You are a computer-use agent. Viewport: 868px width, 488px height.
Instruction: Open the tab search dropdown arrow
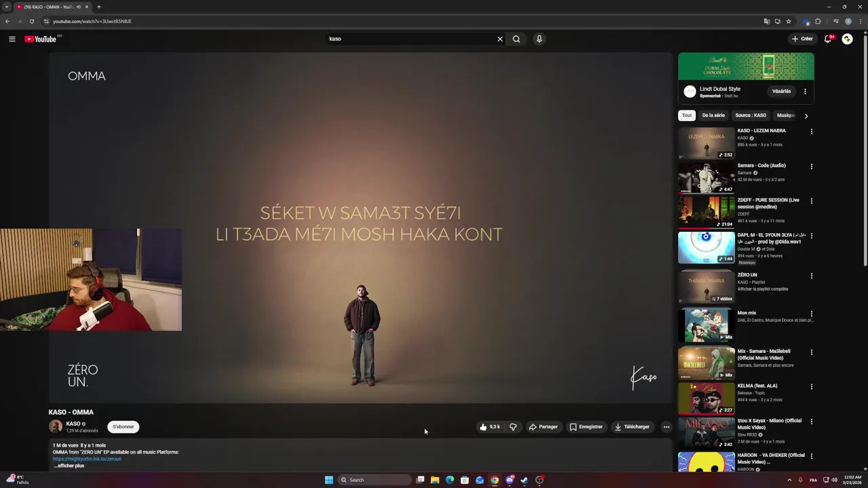[7, 7]
